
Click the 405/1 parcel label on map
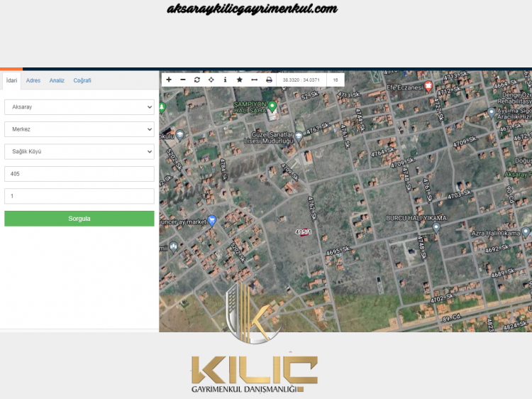coord(303,232)
